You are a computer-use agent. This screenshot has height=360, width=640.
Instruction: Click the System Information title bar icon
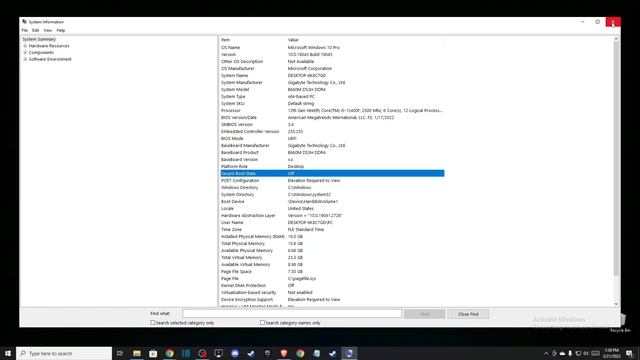[x=24, y=22]
